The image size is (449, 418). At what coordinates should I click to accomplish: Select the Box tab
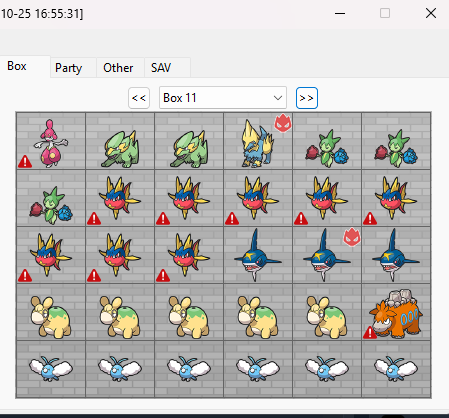point(17,66)
